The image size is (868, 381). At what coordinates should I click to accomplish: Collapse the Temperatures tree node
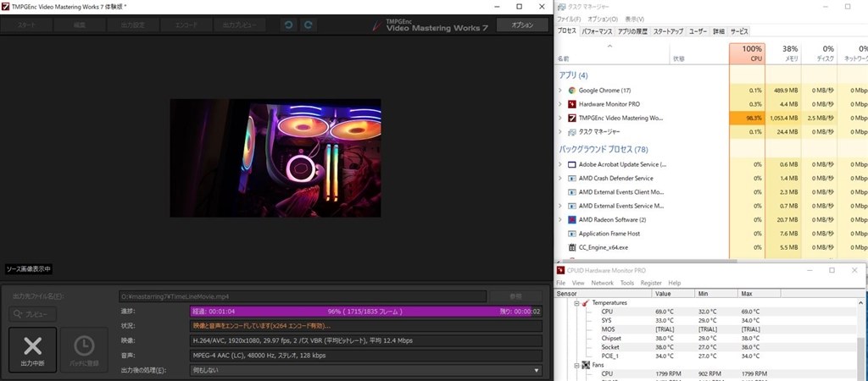576,303
